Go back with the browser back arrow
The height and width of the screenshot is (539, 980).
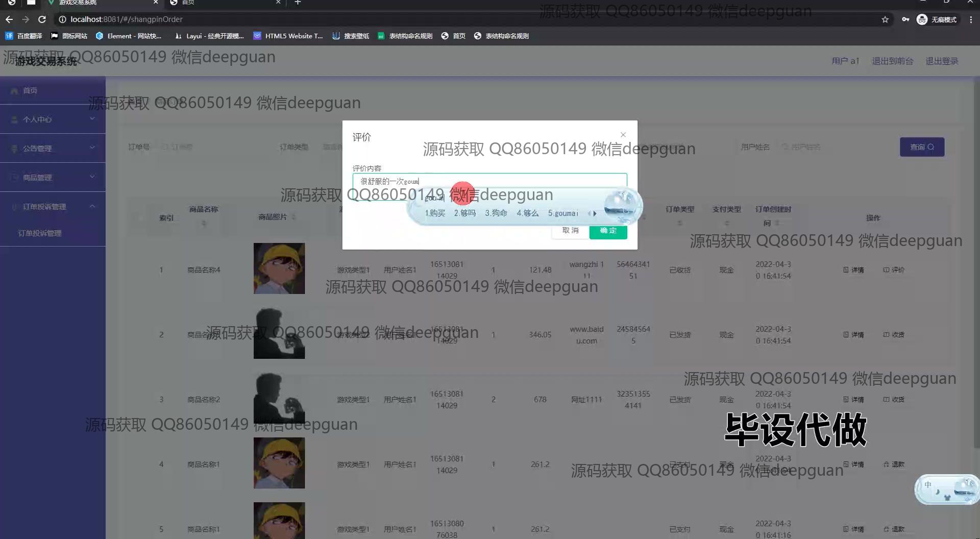(x=9, y=19)
